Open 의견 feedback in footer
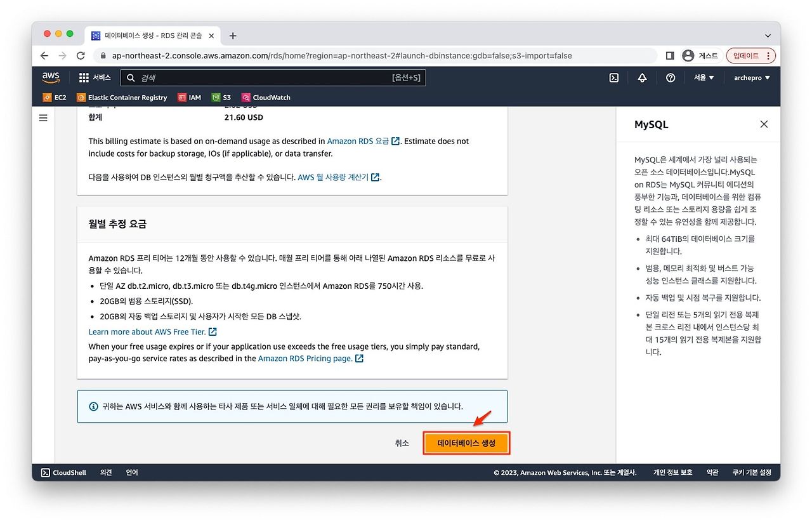Screen dimensions: 812x523 106,473
